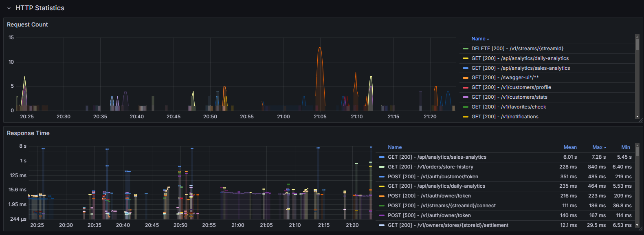
Task: Toggle GET /api/analytics/sales-analytics series in Request Count
Action: click(x=521, y=68)
